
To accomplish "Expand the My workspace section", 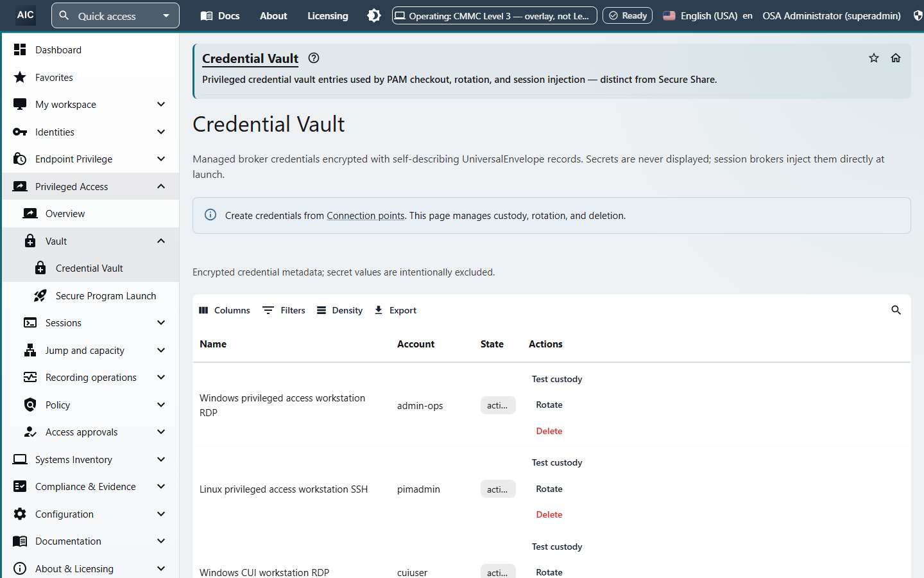I will pyautogui.click(x=161, y=104).
